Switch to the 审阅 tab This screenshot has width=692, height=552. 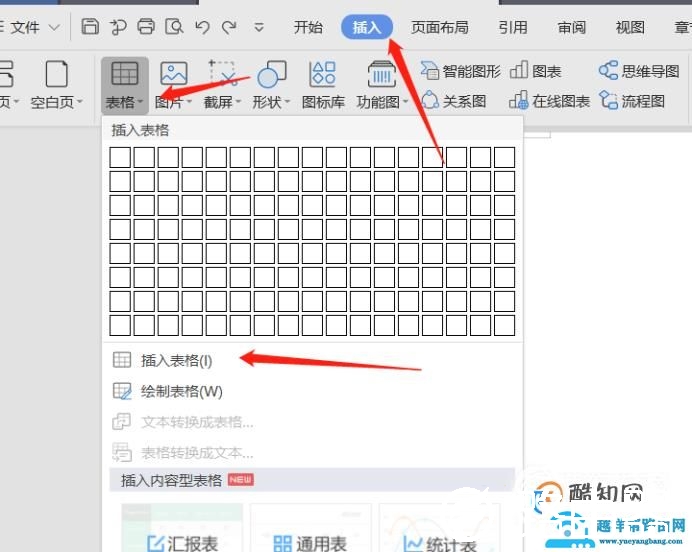(572, 27)
